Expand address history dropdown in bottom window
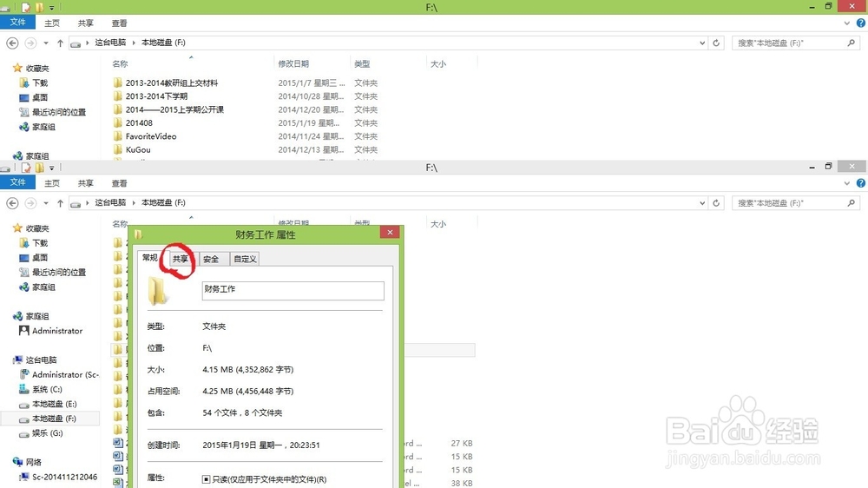Screen dimensions: 868x488 click(702, 202)
